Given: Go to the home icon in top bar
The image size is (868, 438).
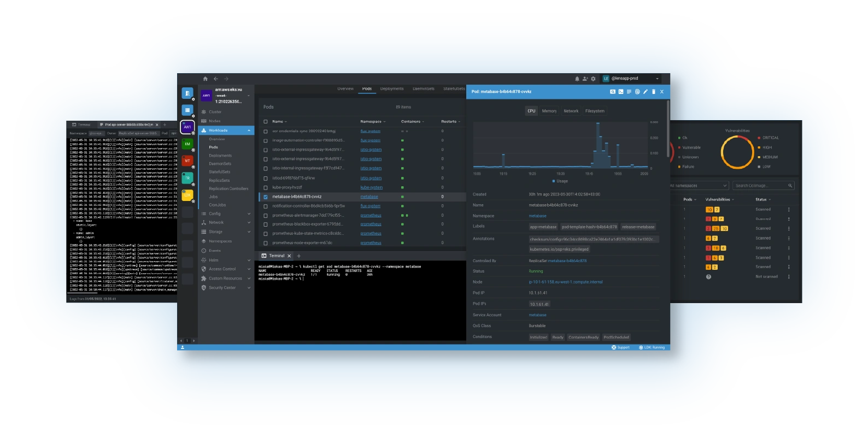Looking at the screenshot, I should click(205, 79).
